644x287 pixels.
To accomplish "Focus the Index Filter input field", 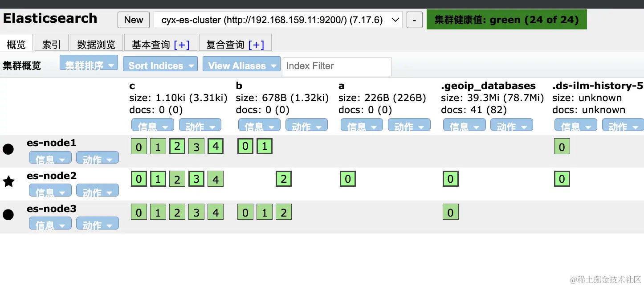I will pos(337,66).
